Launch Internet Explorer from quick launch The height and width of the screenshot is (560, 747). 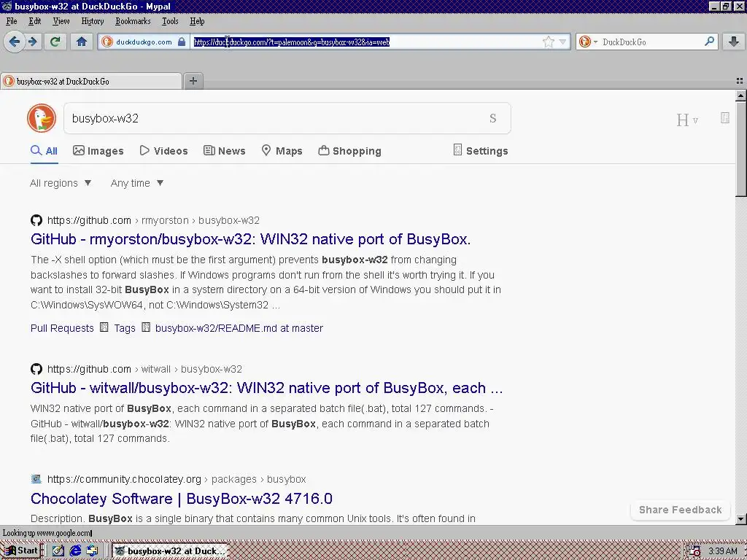pyautogui.click(x=75, y=551)
